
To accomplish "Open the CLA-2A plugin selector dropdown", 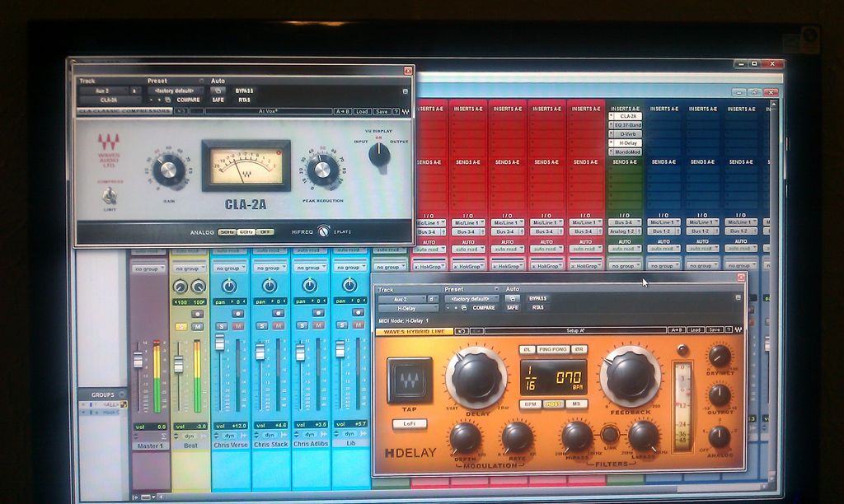I will 110,100.
